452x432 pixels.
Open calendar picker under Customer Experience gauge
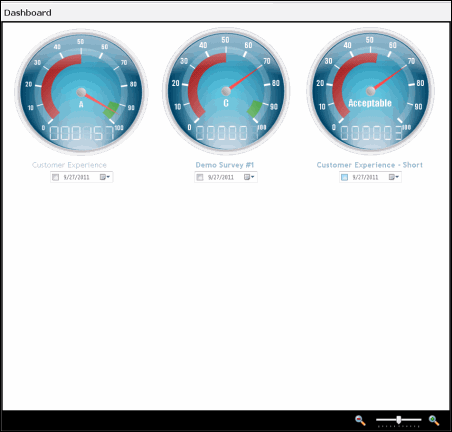click(105, 177)
